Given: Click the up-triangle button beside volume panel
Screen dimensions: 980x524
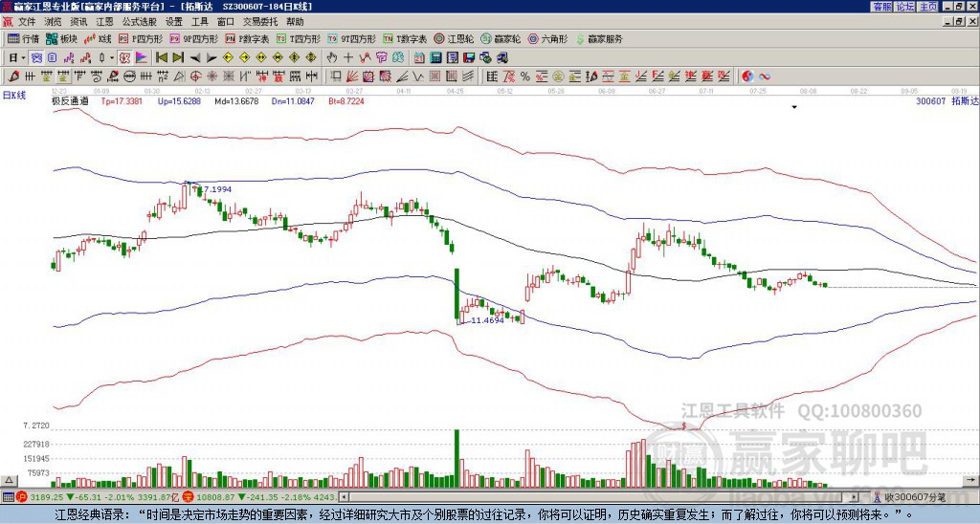Looking at the screenshot, I should point(9,480).
